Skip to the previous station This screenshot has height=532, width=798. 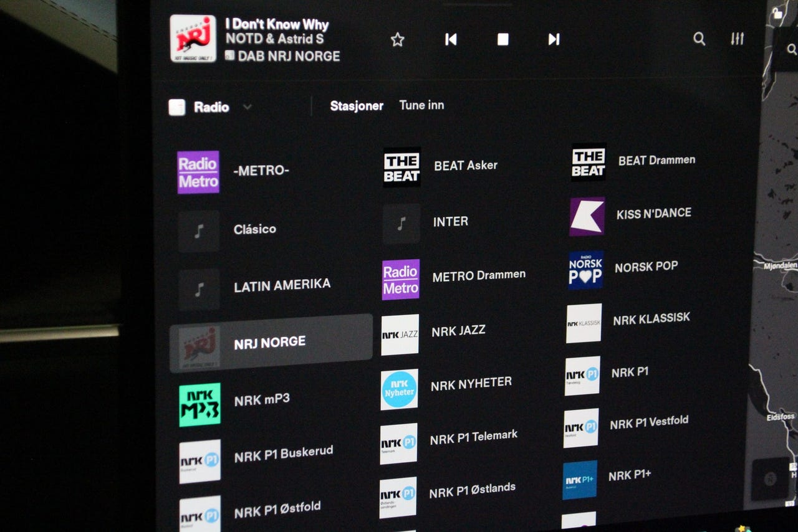451,40
